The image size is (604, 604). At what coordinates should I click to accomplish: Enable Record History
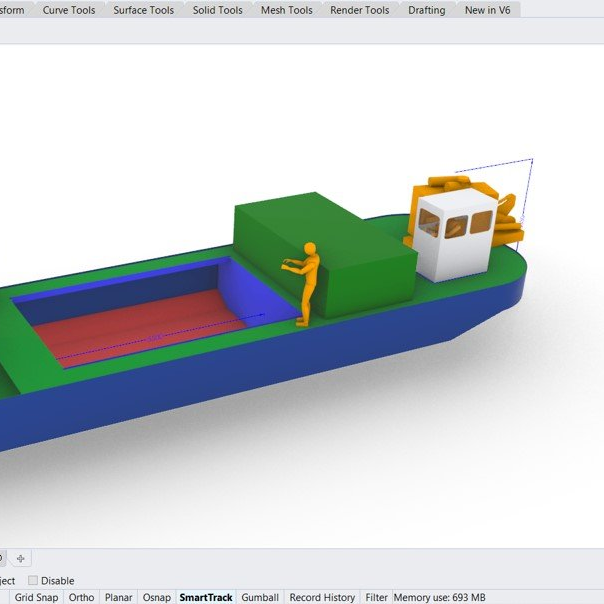coord(322,597)
